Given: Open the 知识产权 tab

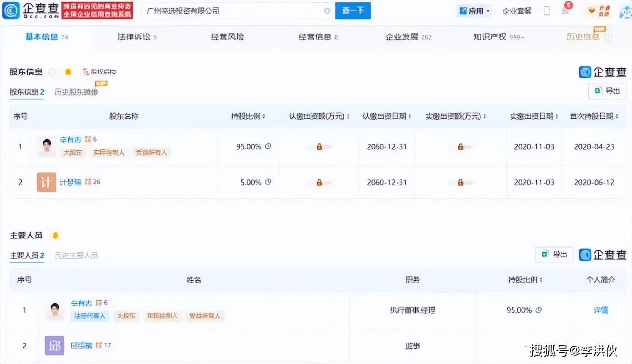Looking at the screenshot, I should point(498,37).
